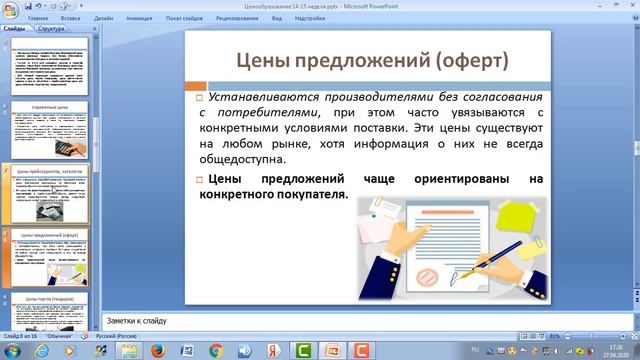Save the presentation via quick access toolbar
The width and height of the screenshot is (640, 360).
tap(28, 6)
